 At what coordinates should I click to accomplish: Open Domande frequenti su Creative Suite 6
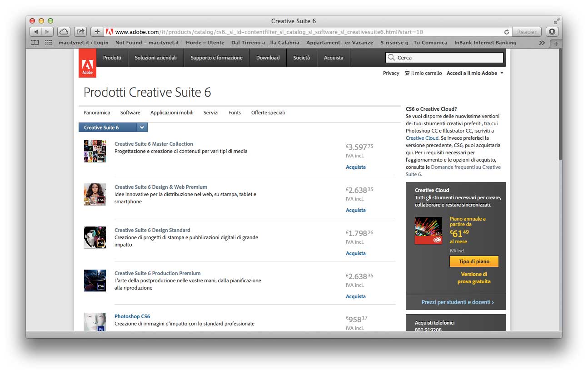pyautogui.click(x=453, y=171)
